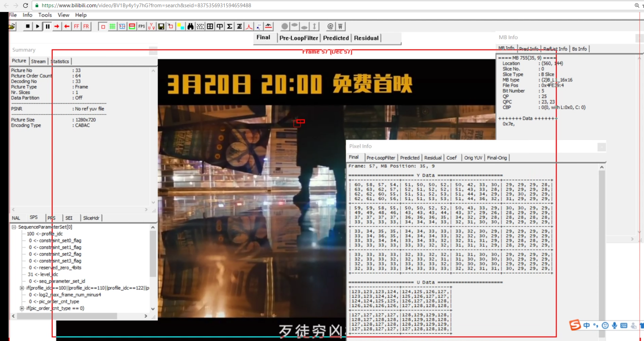Click the 中 character toolbar icon

point(220,27)
